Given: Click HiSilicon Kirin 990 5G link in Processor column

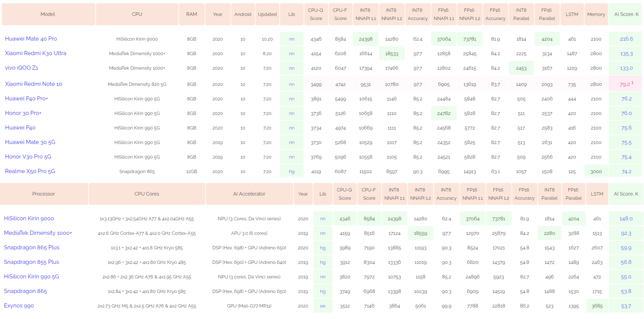Looking at the screenshot, I should 32,276.
